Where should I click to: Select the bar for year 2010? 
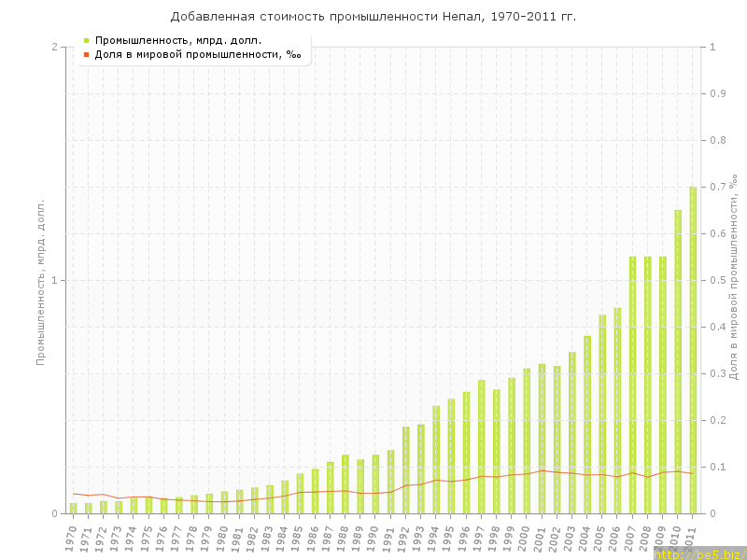click(x=678, y=362)
